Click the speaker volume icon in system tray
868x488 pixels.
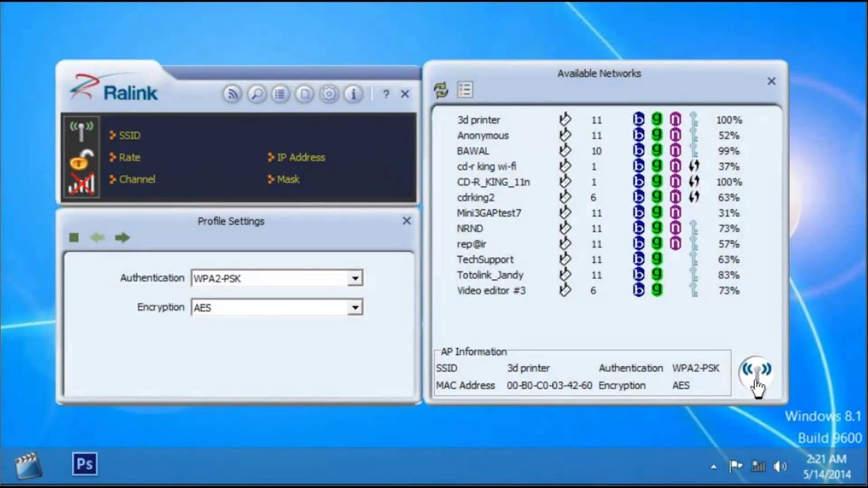781,466
